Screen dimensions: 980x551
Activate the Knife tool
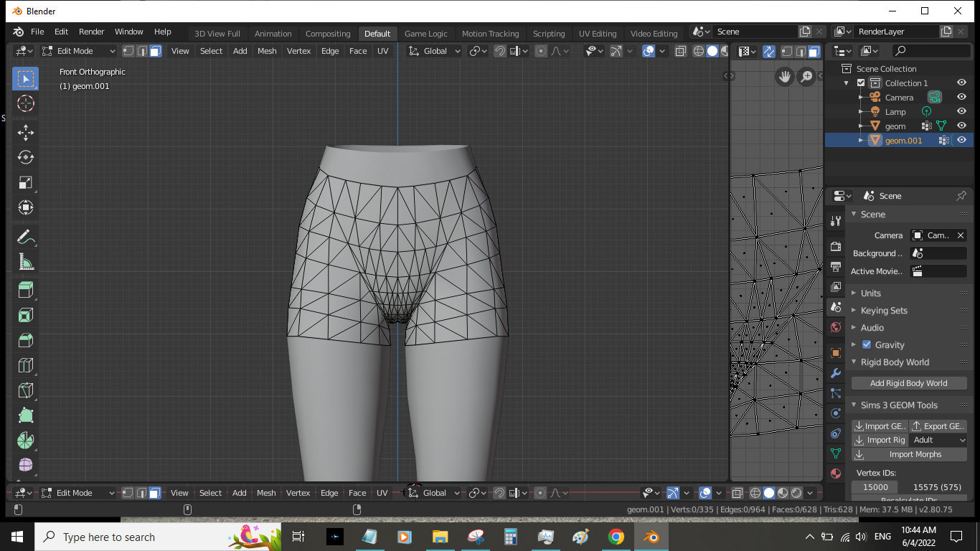(25, 390)
